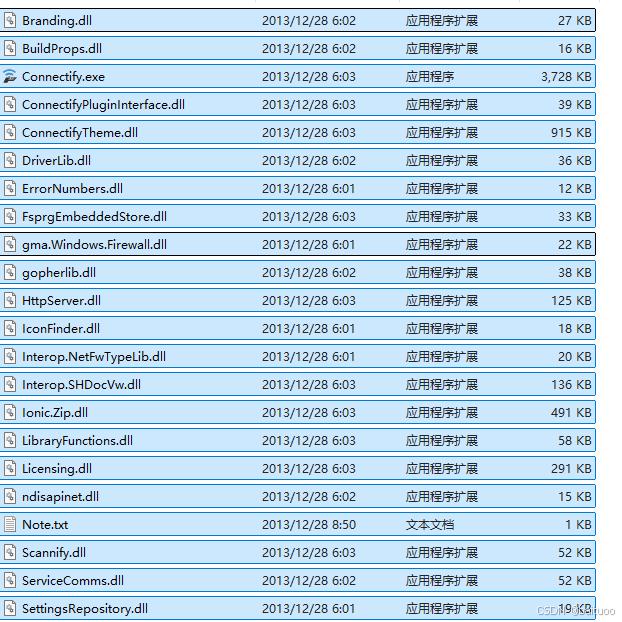This screenshot has width=622, height=622.
Task: Click the 136 KB size of Interop.SHDocVw.dll
Action: tap(571, 384)
